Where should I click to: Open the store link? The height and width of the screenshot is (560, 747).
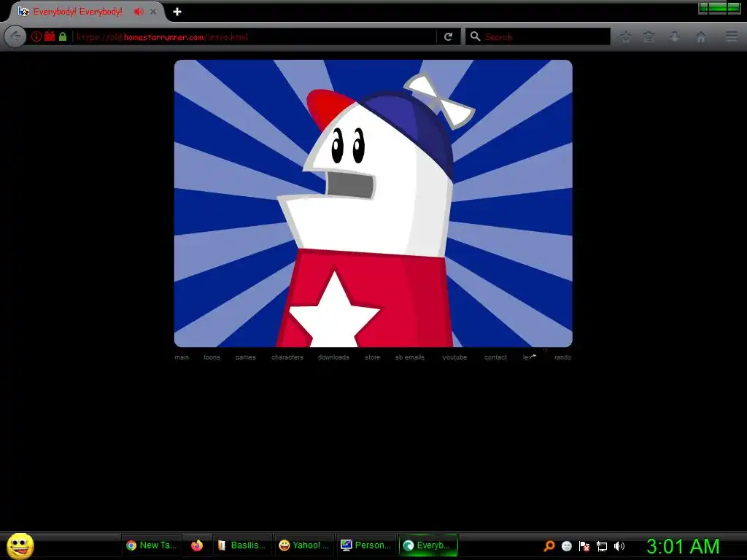click(373, 357)
